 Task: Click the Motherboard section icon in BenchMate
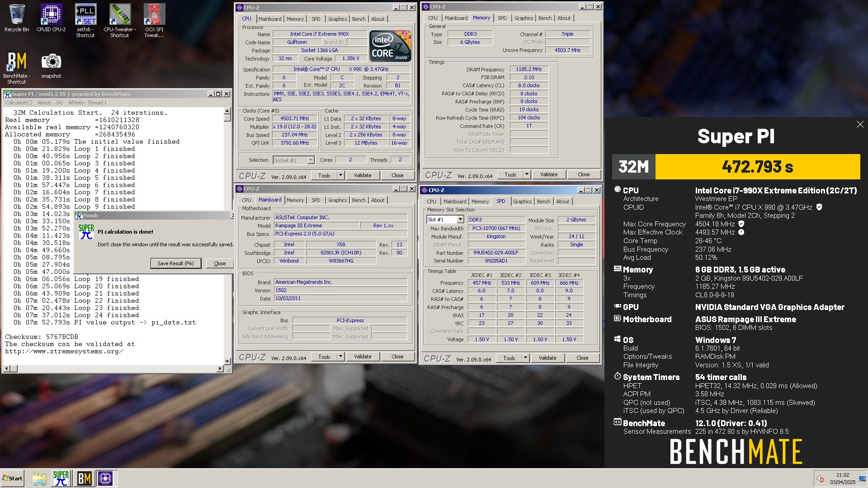pyautogui.click(x=617, y=319)
